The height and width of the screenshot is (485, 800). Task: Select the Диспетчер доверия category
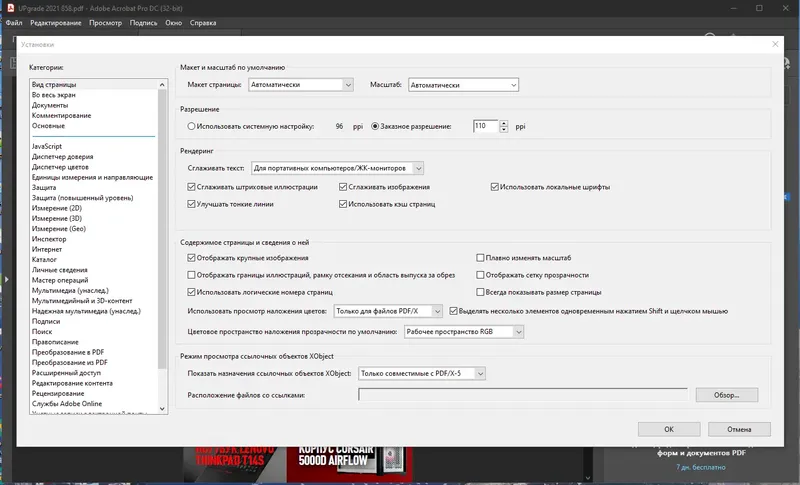pyautogui.click(x=62, y=157)
